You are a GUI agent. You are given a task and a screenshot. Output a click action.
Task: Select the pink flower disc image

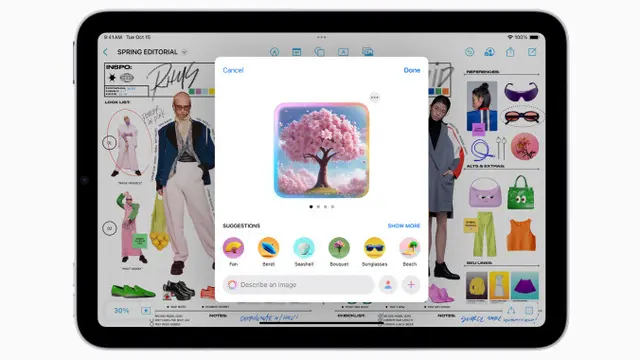(x=524, y=146)
